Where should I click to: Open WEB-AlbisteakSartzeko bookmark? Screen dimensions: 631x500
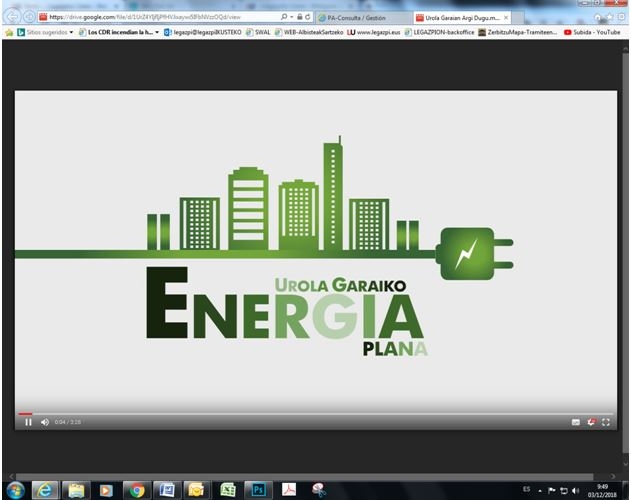click(x=309, y=32)
